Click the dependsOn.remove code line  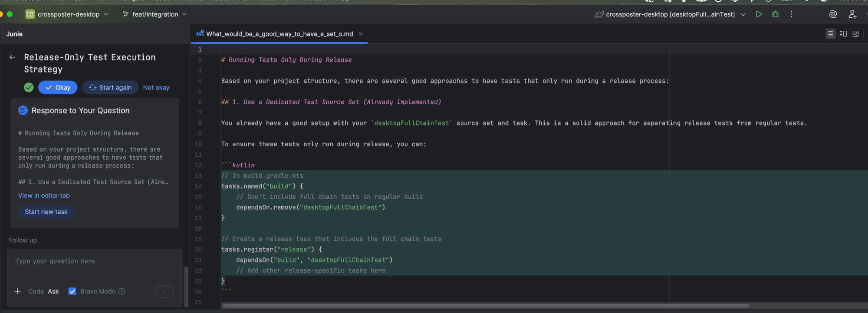311,207
